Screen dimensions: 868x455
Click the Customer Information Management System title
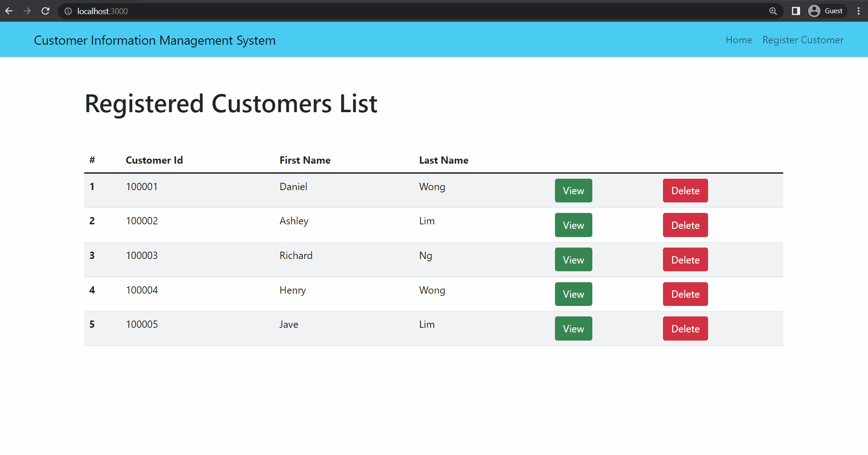tap(154, 40)
